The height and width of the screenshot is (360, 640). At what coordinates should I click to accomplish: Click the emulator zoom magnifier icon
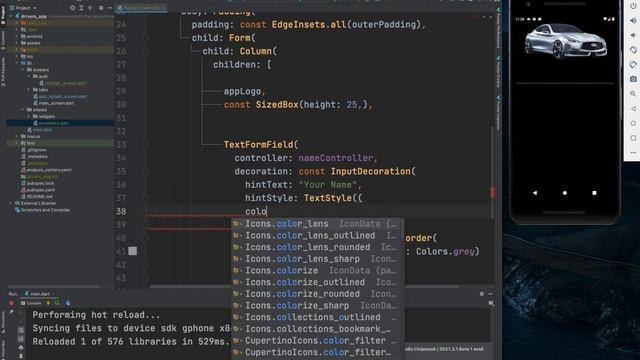(633, 94)
